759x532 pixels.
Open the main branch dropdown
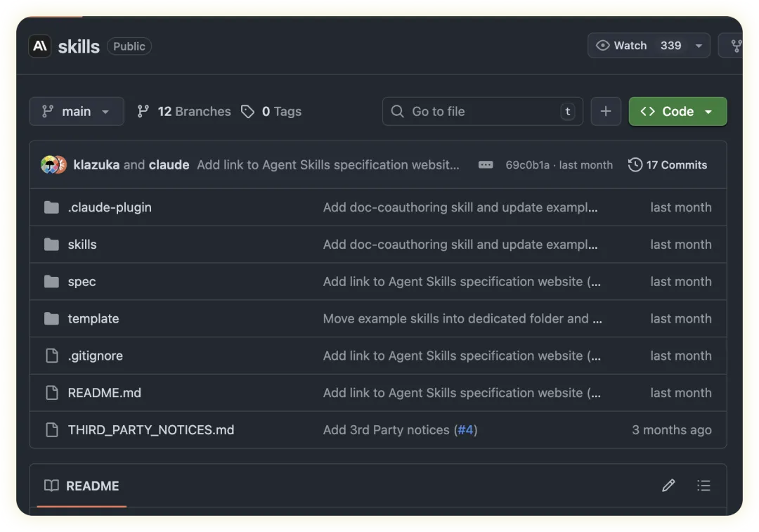click(x=77, y=112)
